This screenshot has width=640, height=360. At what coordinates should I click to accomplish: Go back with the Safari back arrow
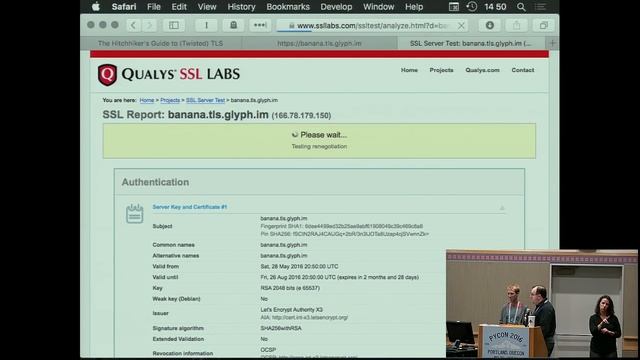pyautogui.click(x=133, y=25)
